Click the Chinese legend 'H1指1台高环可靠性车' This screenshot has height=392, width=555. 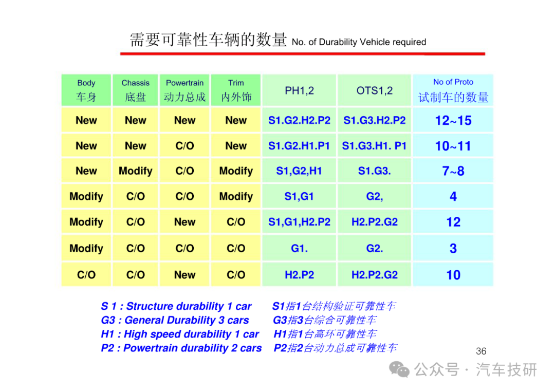coord(325,334)
